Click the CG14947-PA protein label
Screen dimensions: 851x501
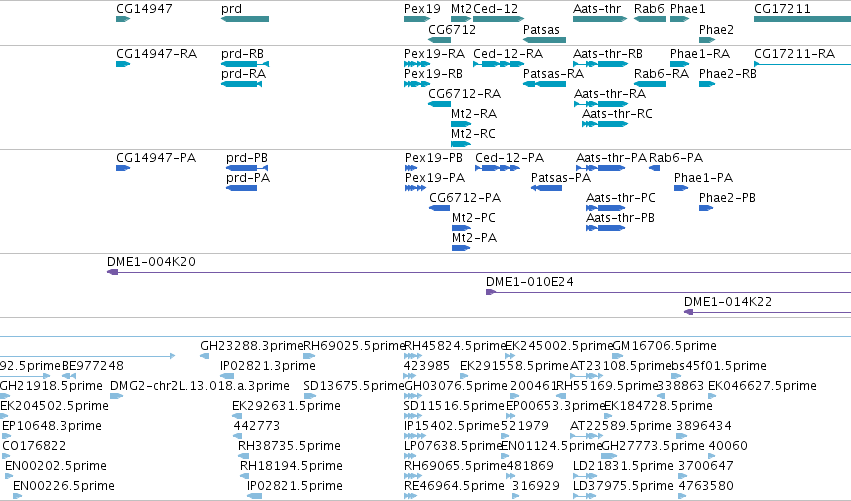[x=156, y=158]
